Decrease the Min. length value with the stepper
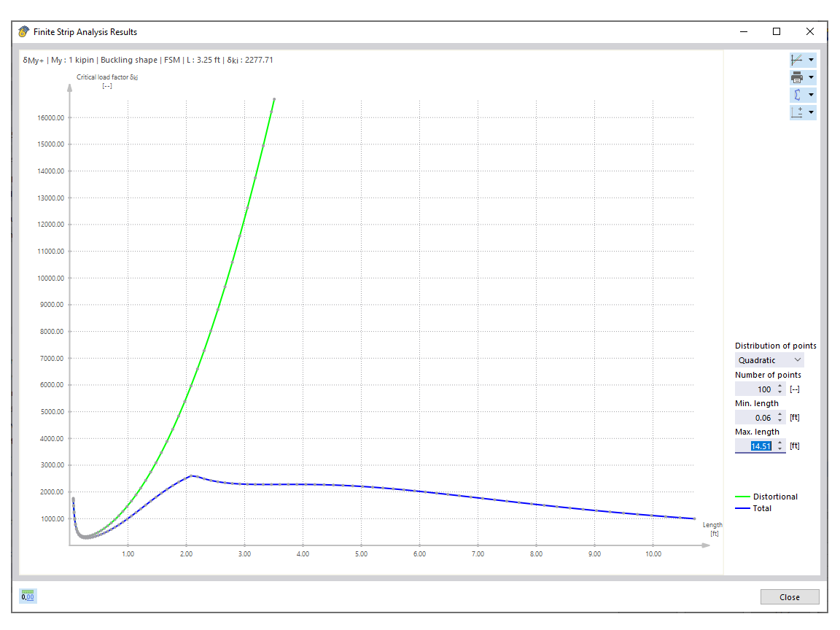 [780, 420]
